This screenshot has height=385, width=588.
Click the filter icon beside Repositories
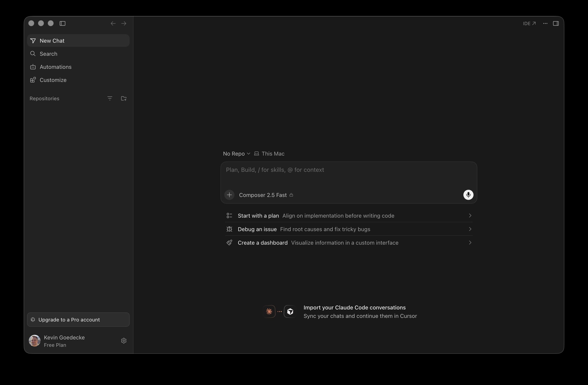(x=110, y=99)
